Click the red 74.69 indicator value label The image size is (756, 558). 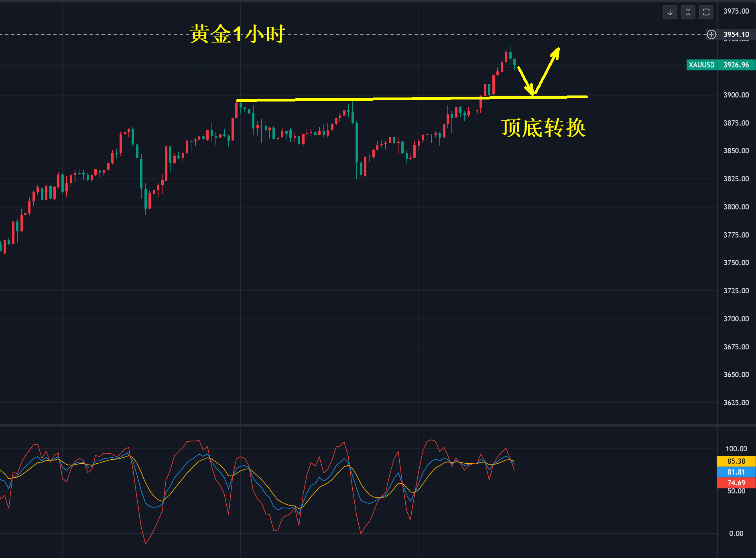[x=736, y=483]
